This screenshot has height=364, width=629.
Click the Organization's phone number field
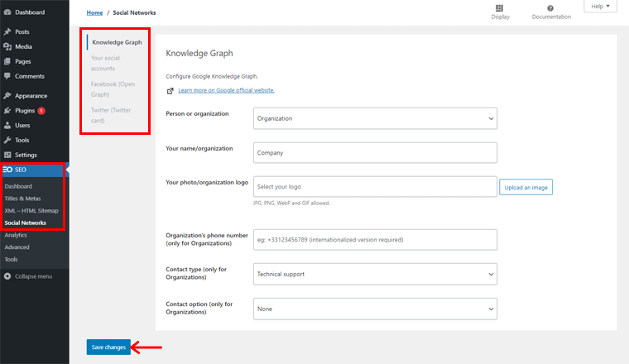point(375,240)
